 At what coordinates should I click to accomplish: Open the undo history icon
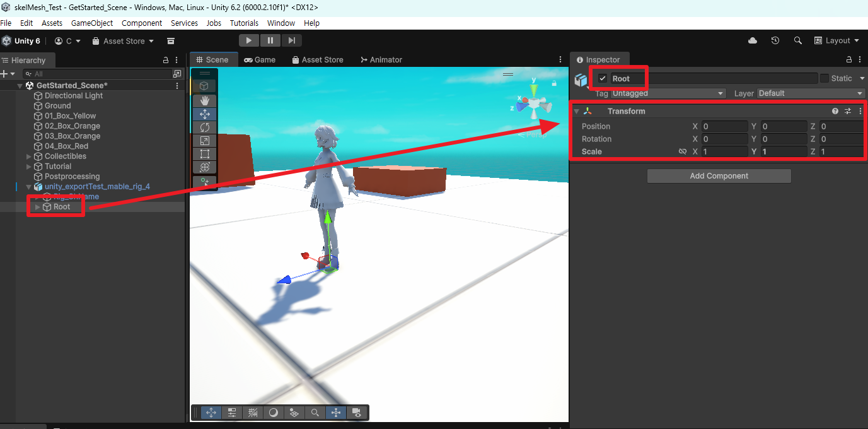[775, 40]
